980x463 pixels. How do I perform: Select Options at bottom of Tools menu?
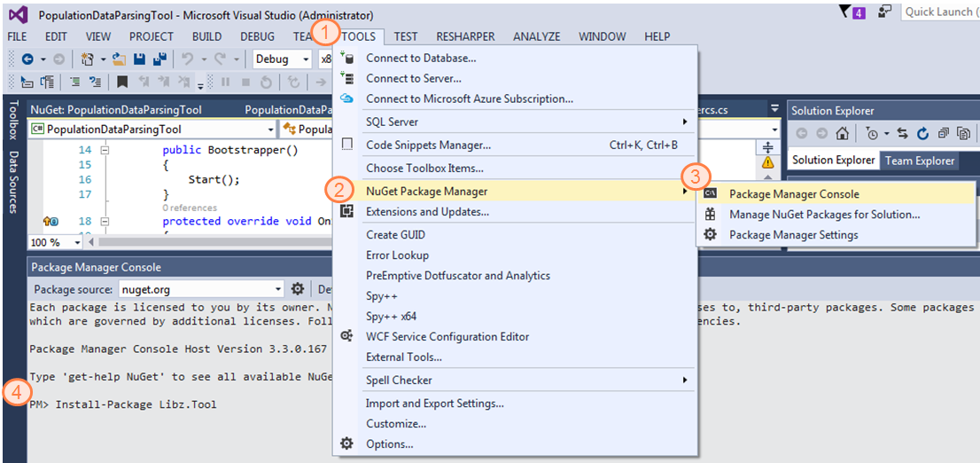tap(517, 444)
